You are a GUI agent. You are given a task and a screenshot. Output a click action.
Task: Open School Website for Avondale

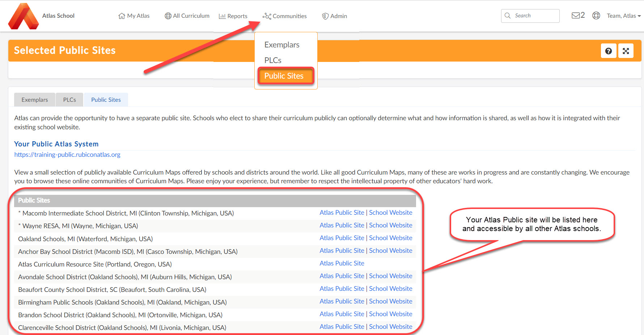391,276
